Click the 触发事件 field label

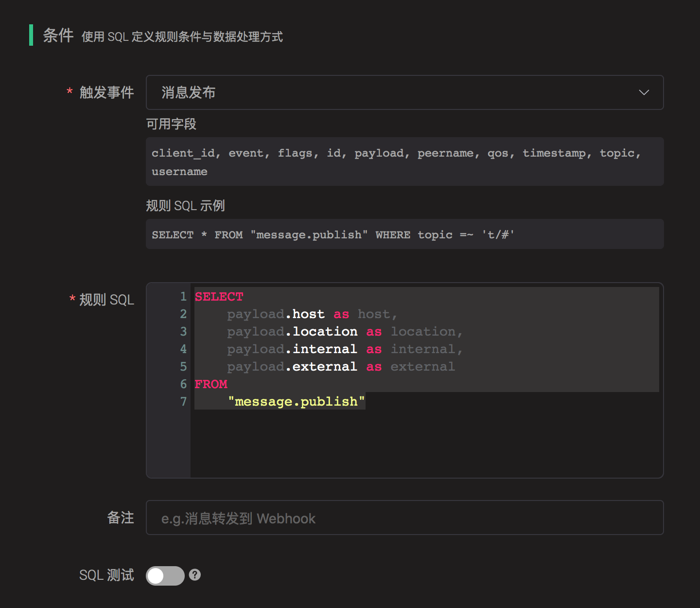[106, 92]
